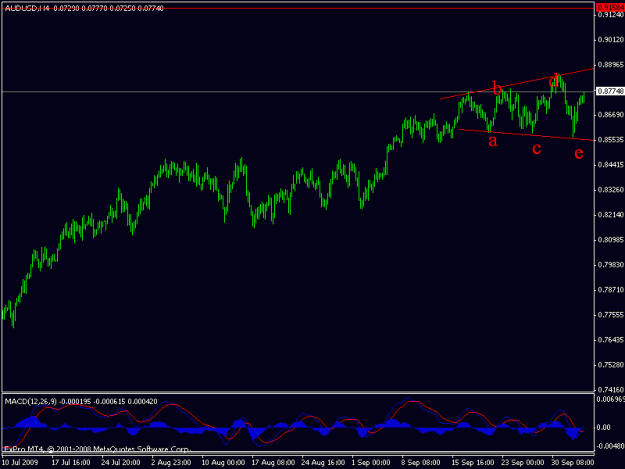Click price axis value 0.86690
Image resolution: width=625 pixels, height=469 pixels.
(610, 115)
